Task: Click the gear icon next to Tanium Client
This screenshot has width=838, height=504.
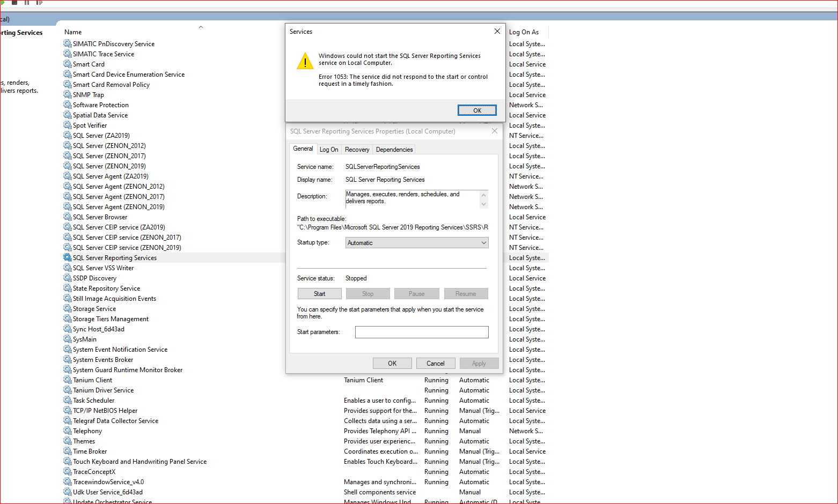Action: pos(68,380)
